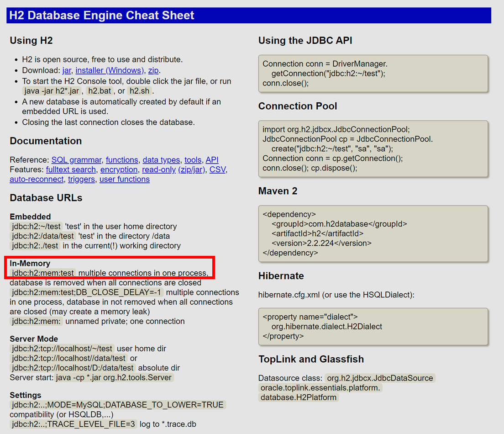Click the 'org.h2.jdbcx.JdbcDataSource' class name
This screenshot has height=434, width=504.
[380, 378]
